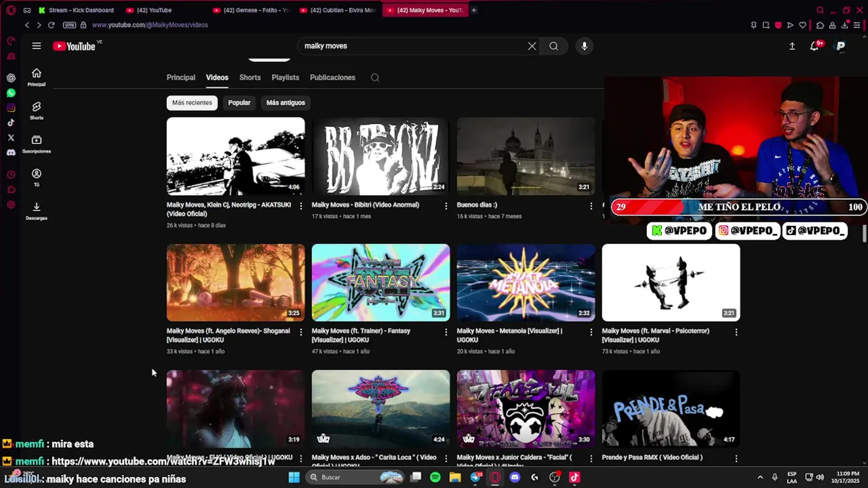Image resolution: width=868 pixels, height=488 pixels.
Task: Open TikTok in Opera sidebar
Action: pos(11,123)
